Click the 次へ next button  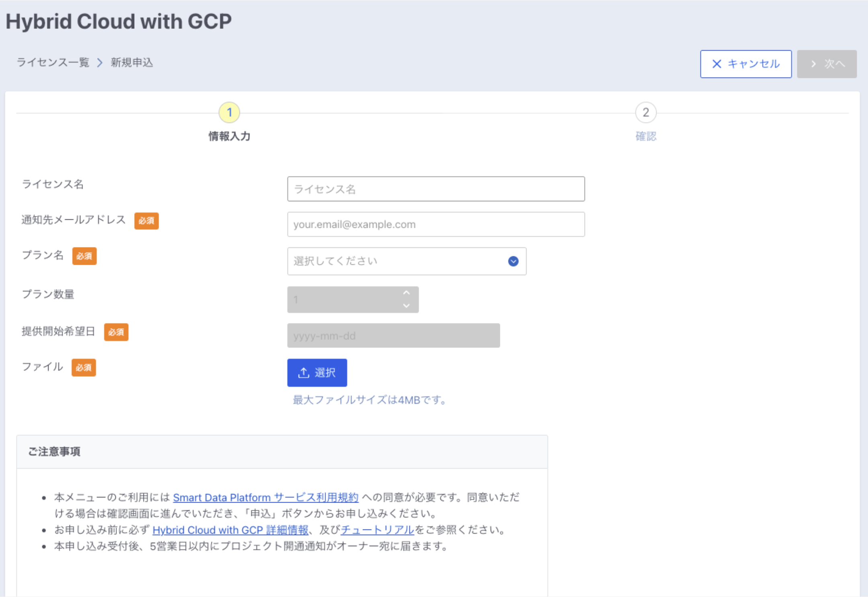827,64
